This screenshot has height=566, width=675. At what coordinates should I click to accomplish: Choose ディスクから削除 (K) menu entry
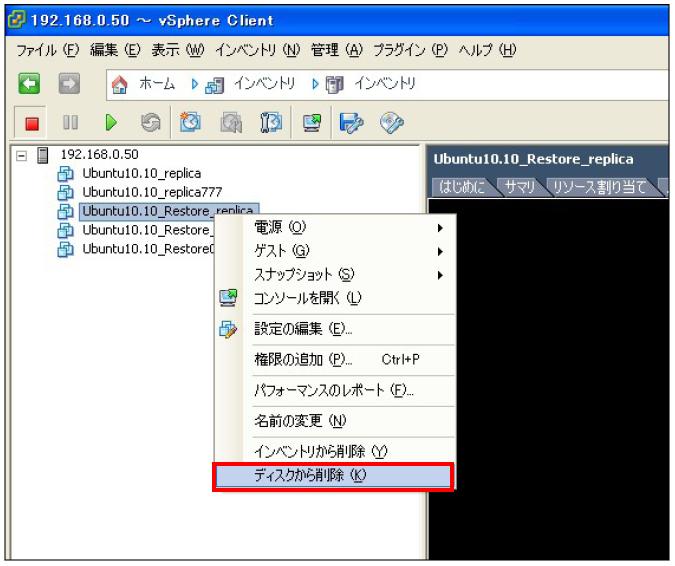333,476
